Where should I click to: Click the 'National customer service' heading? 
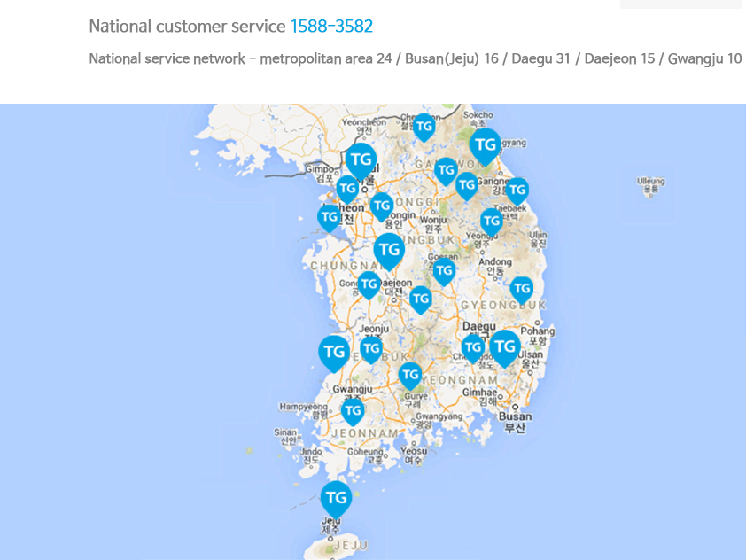(187, 27)
